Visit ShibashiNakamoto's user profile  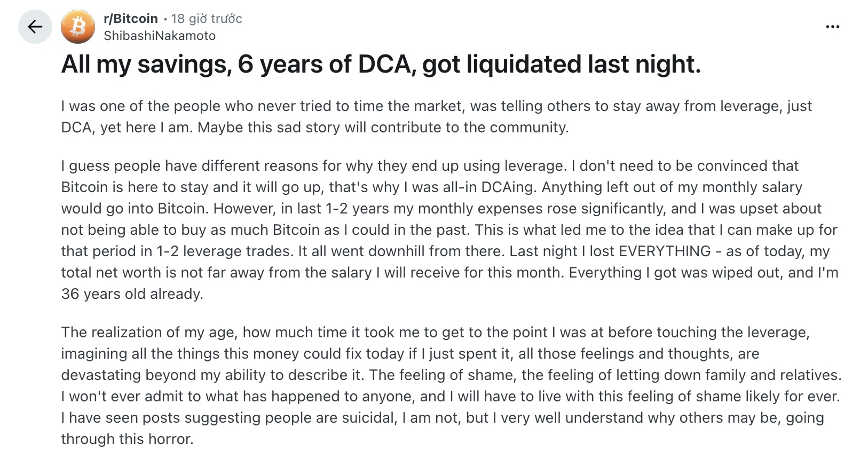(x=160, y=36)
